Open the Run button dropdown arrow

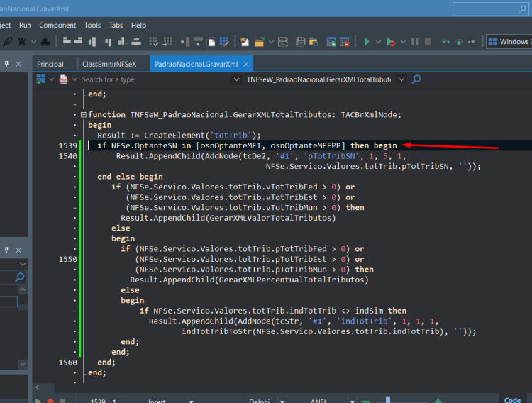pos(378,42)
